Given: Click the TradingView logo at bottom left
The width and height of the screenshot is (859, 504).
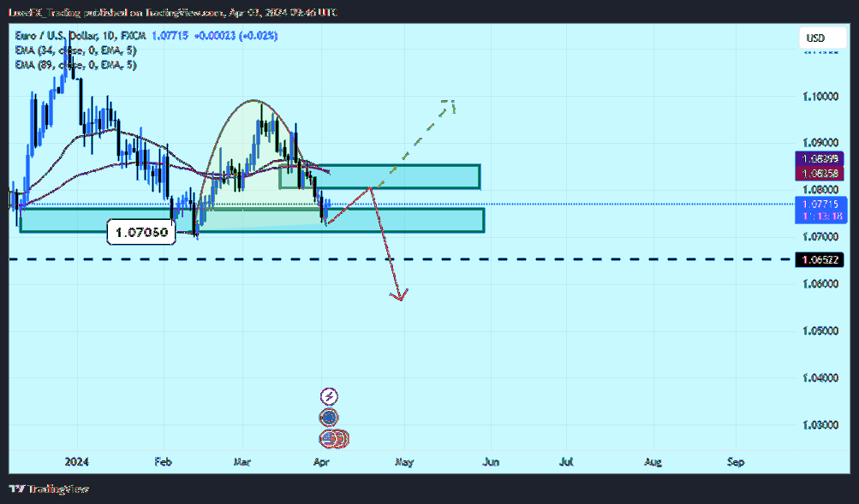Looking at the screenshot, I should [x=50, y=489].
